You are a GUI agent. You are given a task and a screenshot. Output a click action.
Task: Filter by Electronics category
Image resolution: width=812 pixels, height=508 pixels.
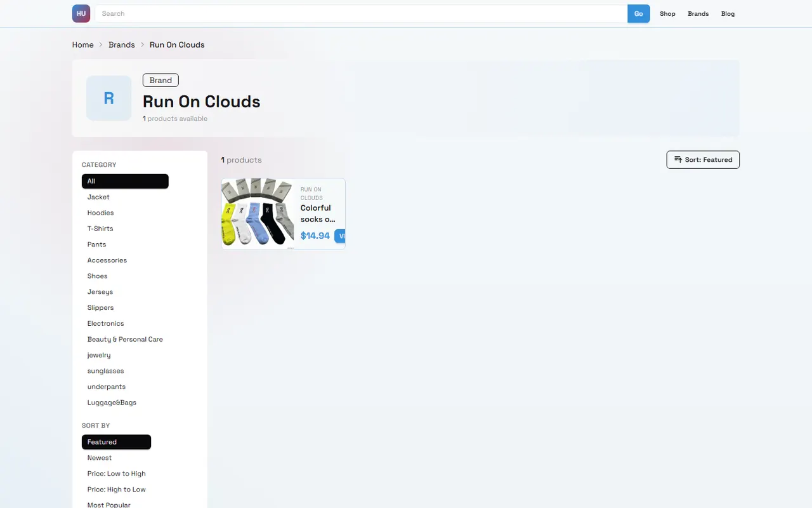(106, 324)
